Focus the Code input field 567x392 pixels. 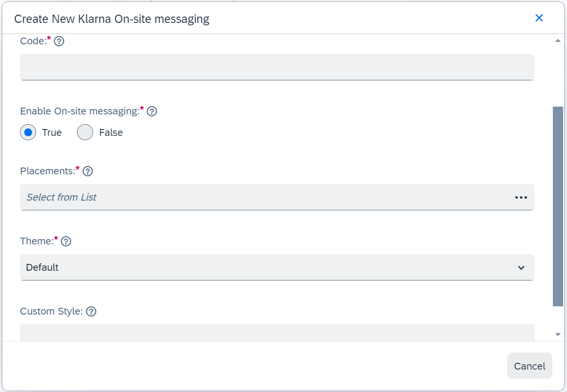click(277, 67)
